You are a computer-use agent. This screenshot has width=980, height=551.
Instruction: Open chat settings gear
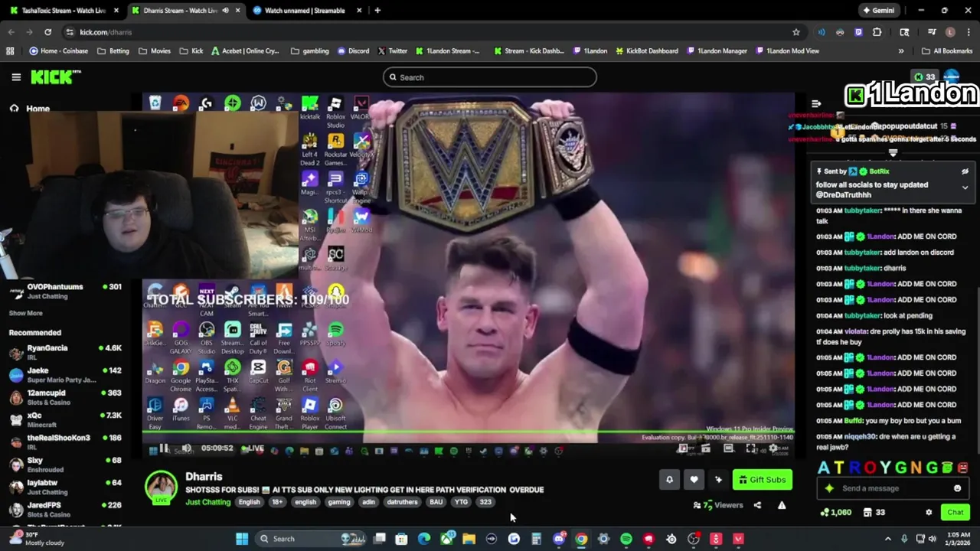(929, 512)
